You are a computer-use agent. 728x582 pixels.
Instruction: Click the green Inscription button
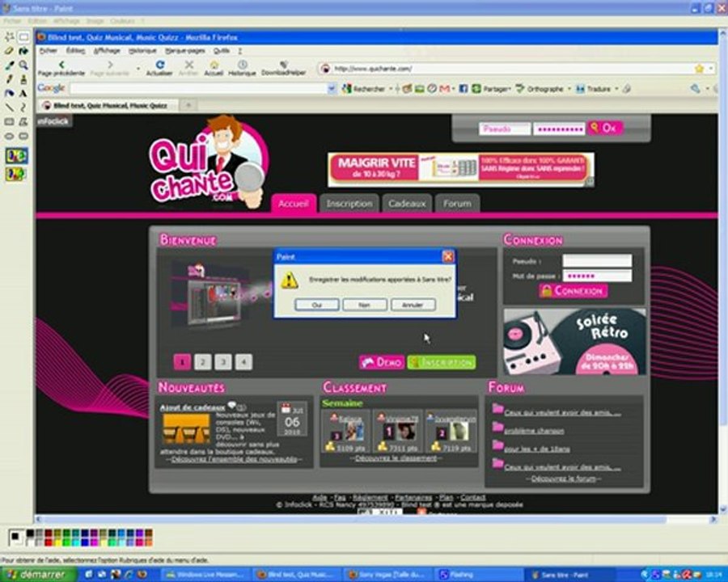coord(442,362)
